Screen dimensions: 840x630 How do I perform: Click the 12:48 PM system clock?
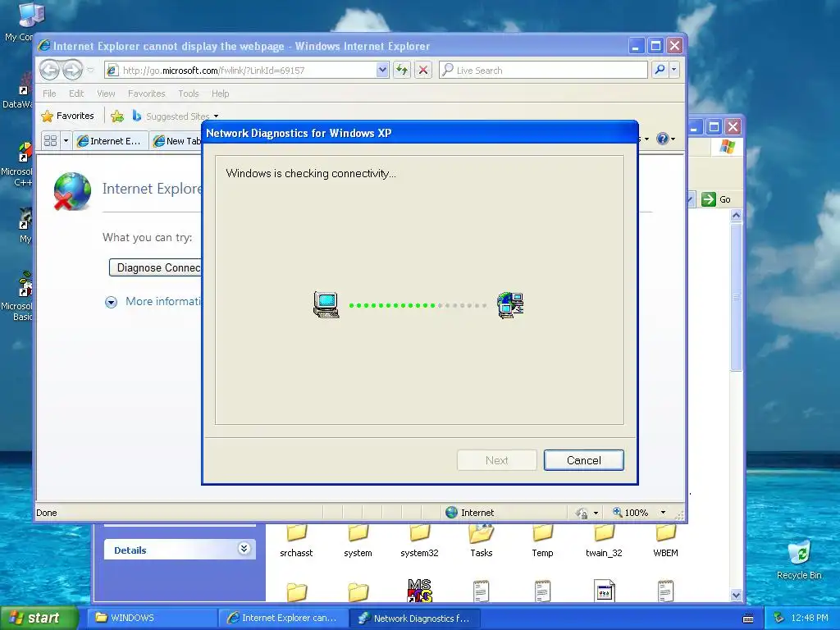810,618
